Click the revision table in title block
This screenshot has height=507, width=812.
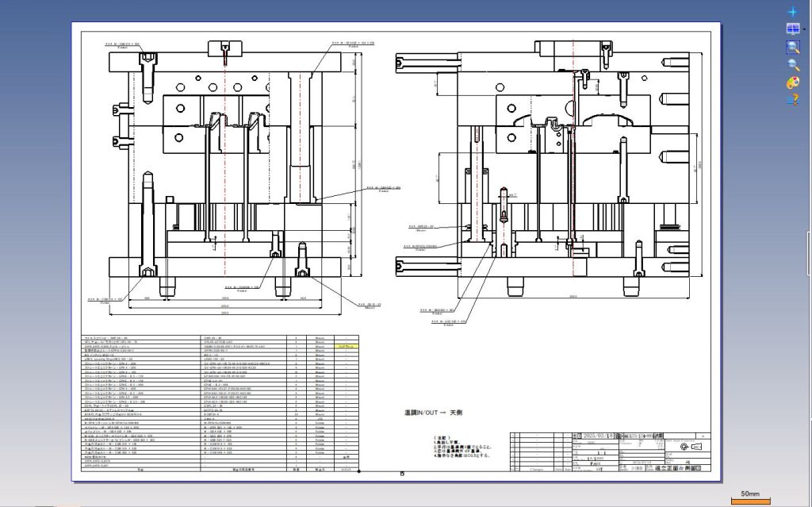click(x=539, y=454)
